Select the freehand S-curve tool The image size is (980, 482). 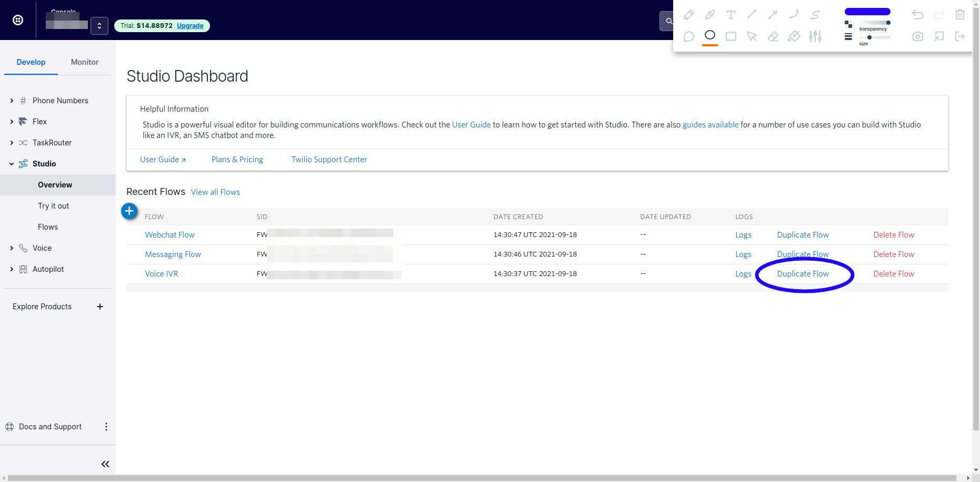pyautogui.click(x=815, y=15)
